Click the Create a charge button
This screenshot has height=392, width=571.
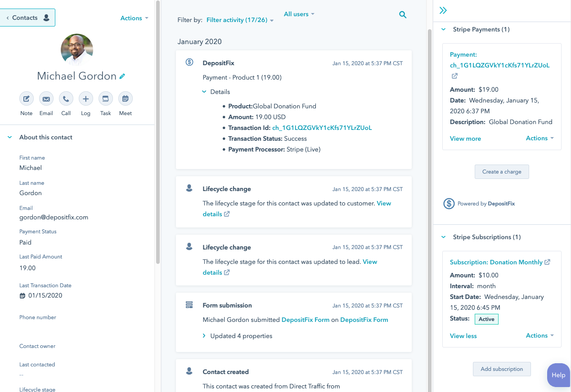click(502, 172)
